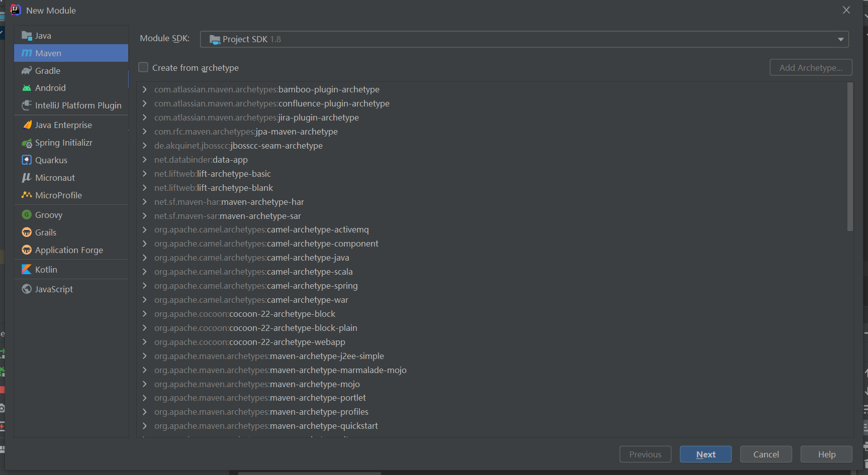Enable Create from archetype checkbox

143,67
